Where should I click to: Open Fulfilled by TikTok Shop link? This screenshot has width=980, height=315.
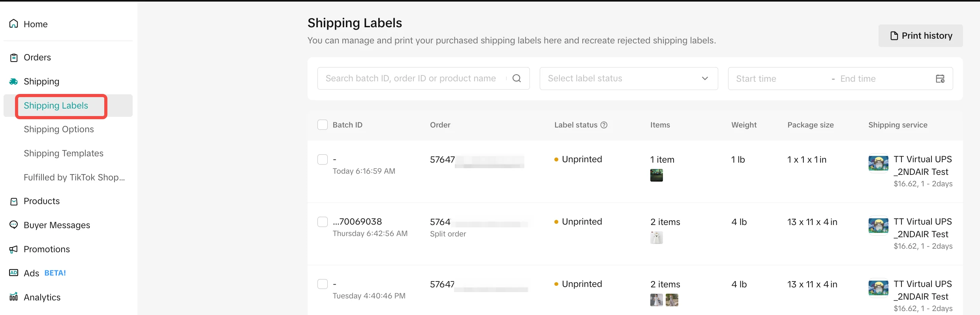tap(74, 178)
